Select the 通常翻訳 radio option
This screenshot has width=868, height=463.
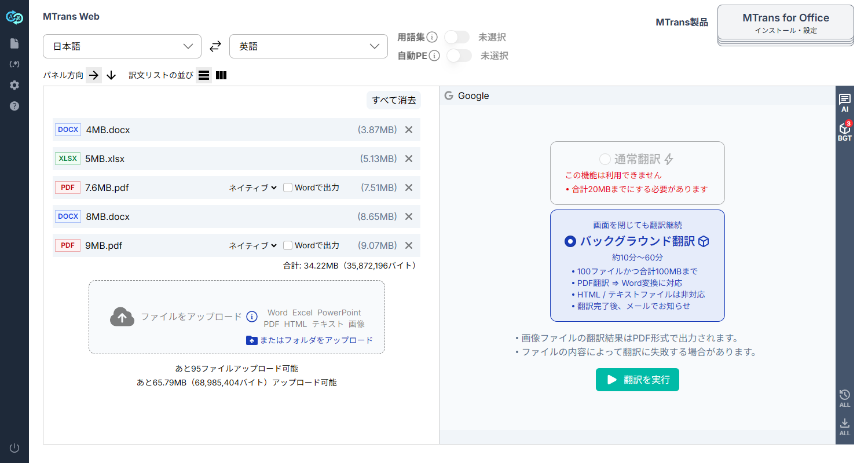pos(605,159)
